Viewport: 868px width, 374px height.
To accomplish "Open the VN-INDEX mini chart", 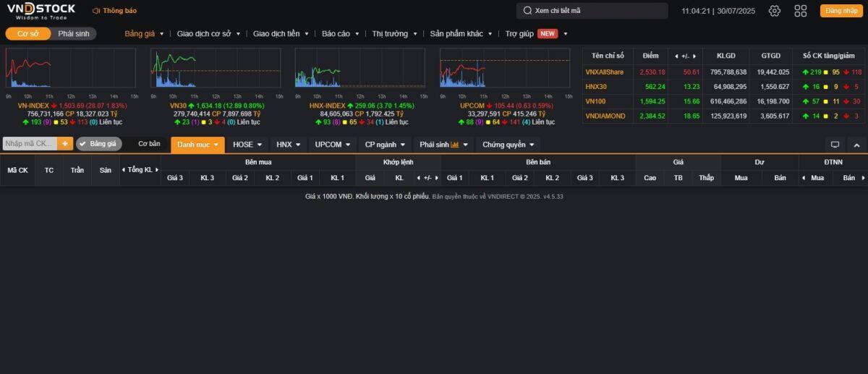I will 71,68.
